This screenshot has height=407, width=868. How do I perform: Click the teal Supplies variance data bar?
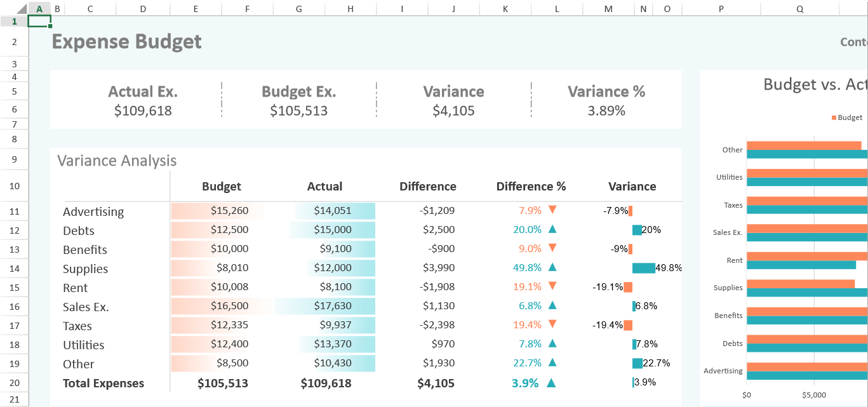(x=643, y=268)
